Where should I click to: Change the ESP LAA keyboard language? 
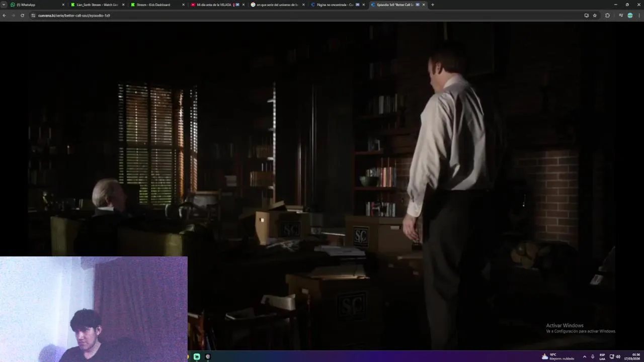click(x=602, y=356)
